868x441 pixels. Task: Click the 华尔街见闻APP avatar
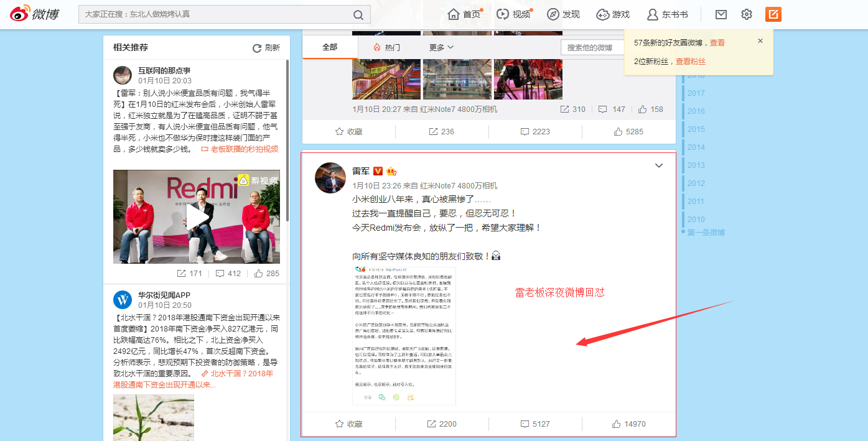[x=123, y=300]
